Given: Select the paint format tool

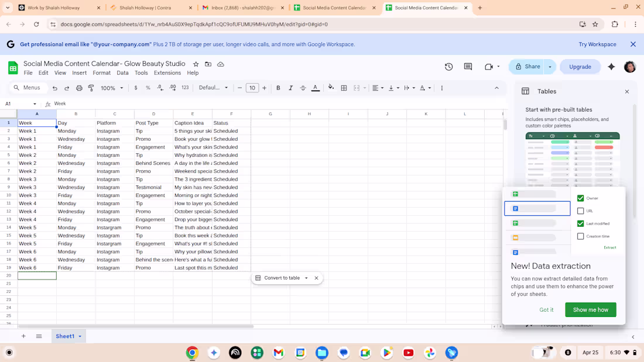Looking at the screenshot, I should (x=91, y=88).
